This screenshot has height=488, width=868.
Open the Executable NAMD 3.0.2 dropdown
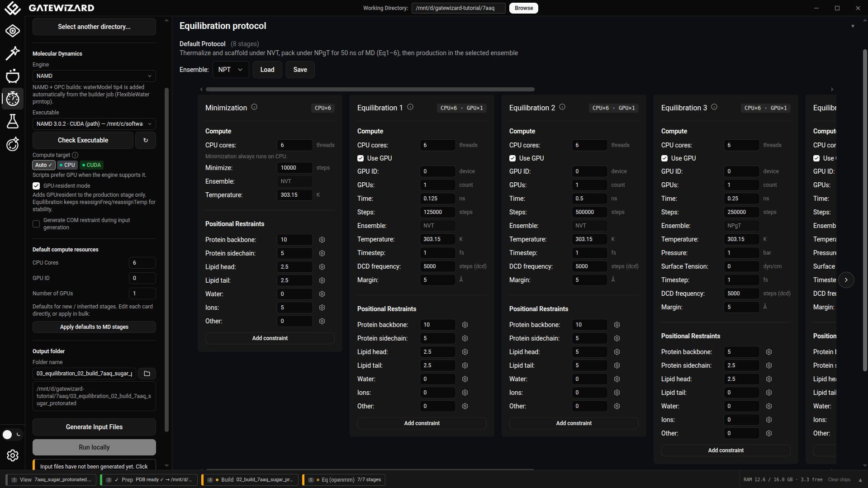click(94, 124)
